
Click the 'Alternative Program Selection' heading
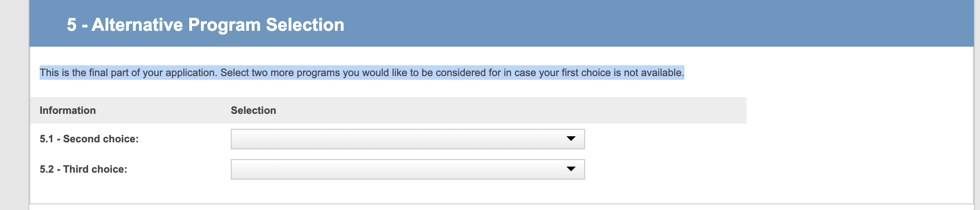click(218, 25)
